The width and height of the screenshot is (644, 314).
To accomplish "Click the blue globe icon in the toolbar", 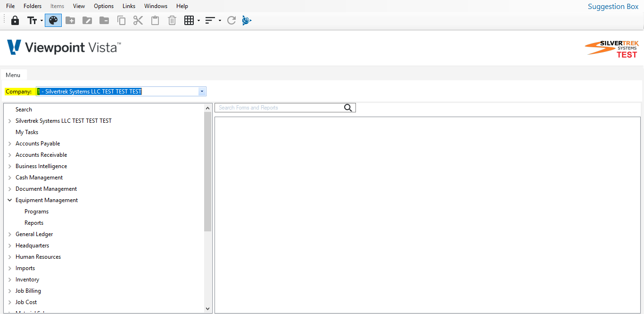I will [x=247, y=20].
